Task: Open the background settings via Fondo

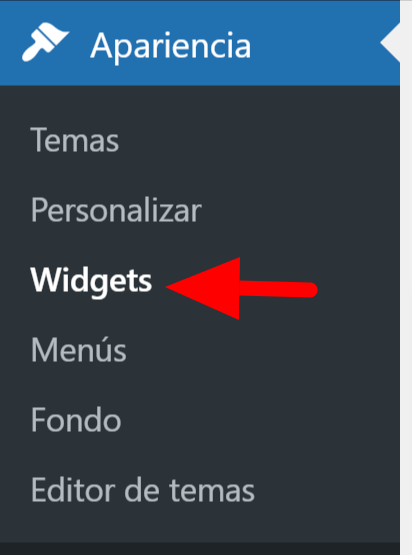Action: point(76,420)
